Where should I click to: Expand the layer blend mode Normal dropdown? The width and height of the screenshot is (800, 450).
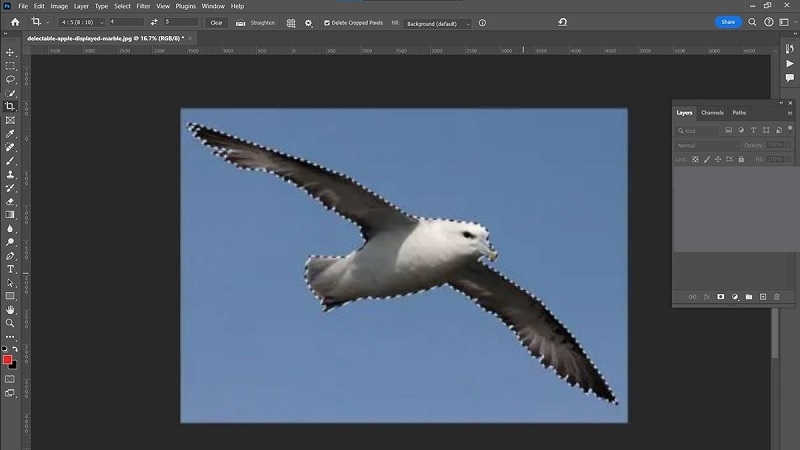(x=707, y=145)
